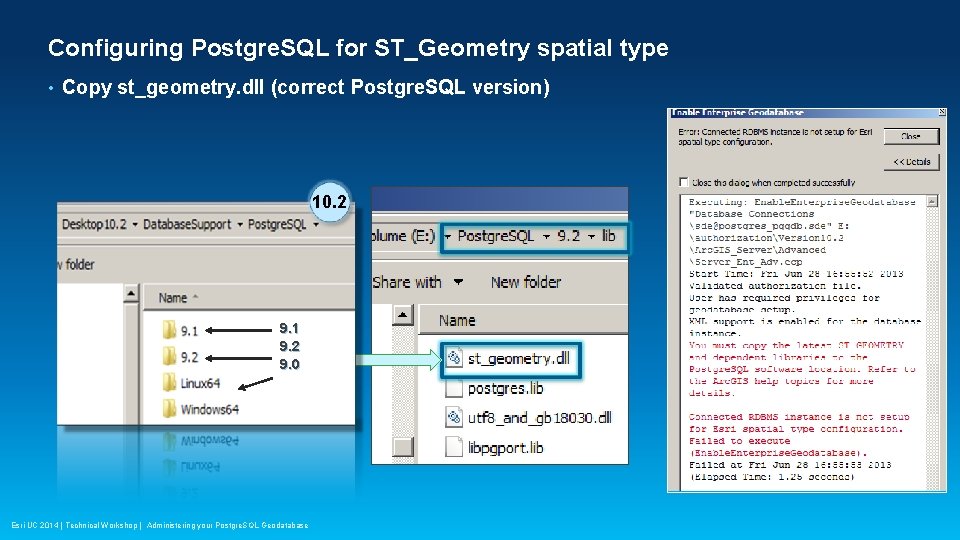Select the st_geometry.dll file name
This screenshot has height=540, width=960.
point(519,359)
